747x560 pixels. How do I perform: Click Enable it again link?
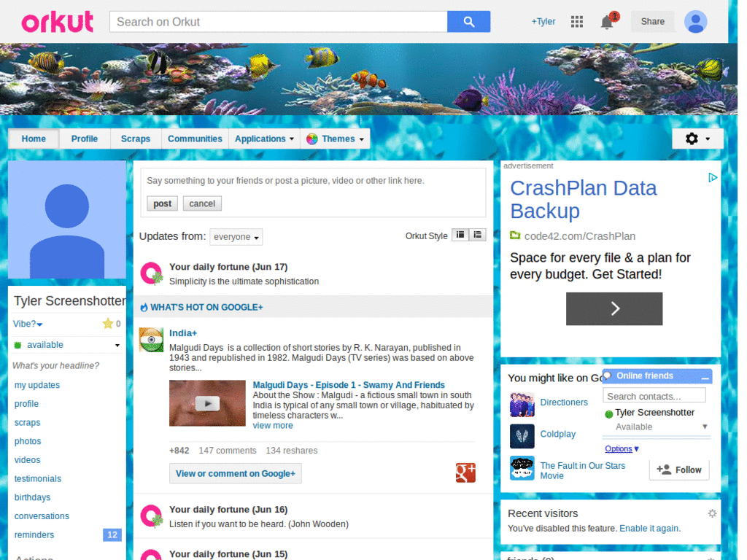[x=650, y=528]
